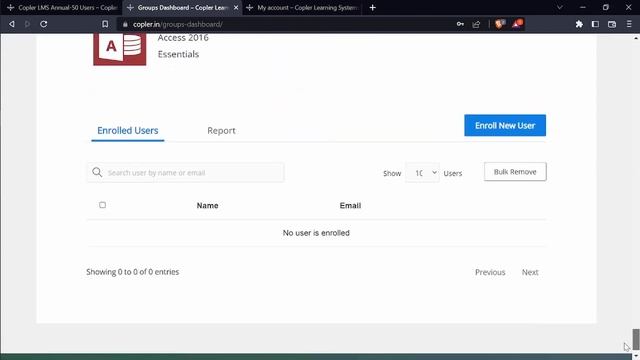Reload the Groups Dashboard page
The image size is (640, 360).
click(x=44, y=24)
